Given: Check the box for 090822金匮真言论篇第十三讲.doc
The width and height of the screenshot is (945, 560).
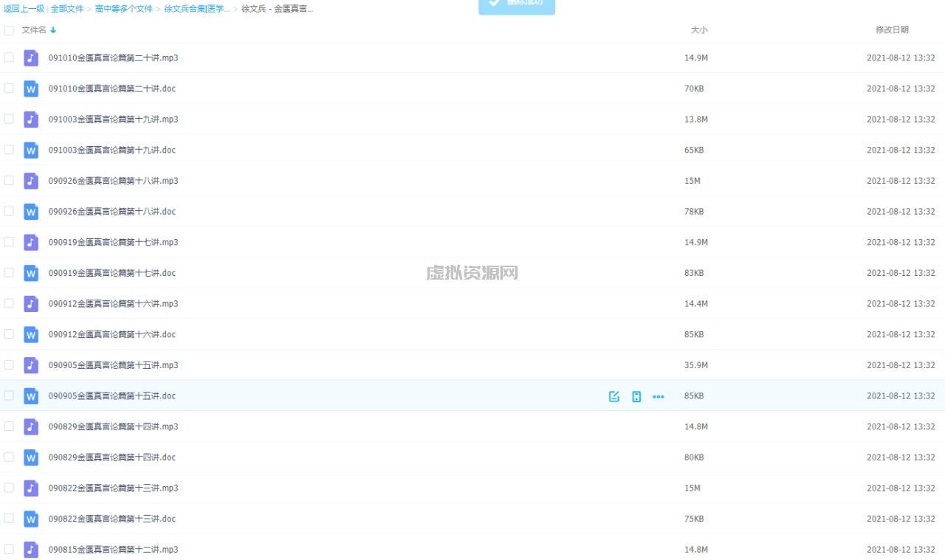Looking at the screenshot, I should (x=9, y=518).
